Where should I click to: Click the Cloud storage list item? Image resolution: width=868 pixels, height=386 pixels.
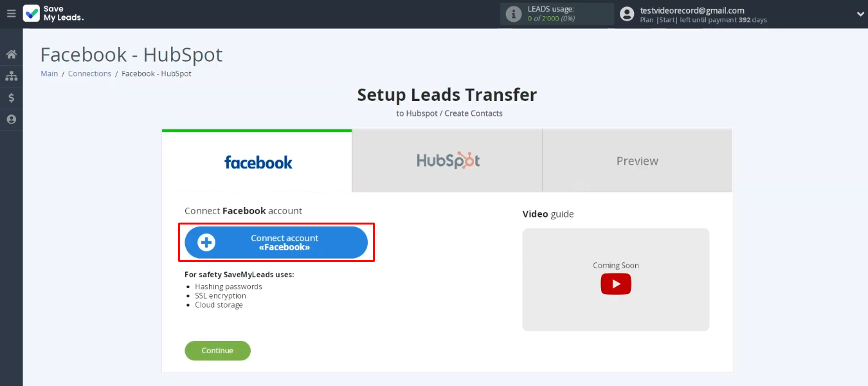219,305
